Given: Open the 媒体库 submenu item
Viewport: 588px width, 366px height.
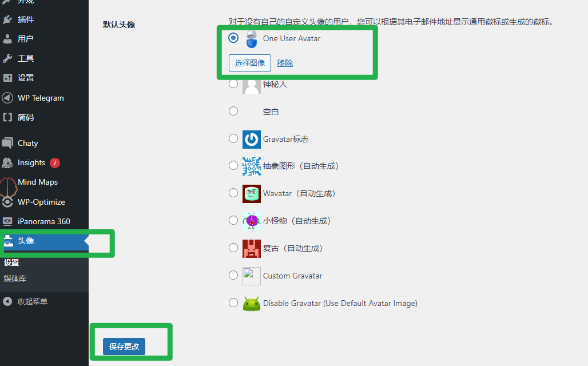Looking at the screenshot, I should pyautogui.click(x=15, y=279).
